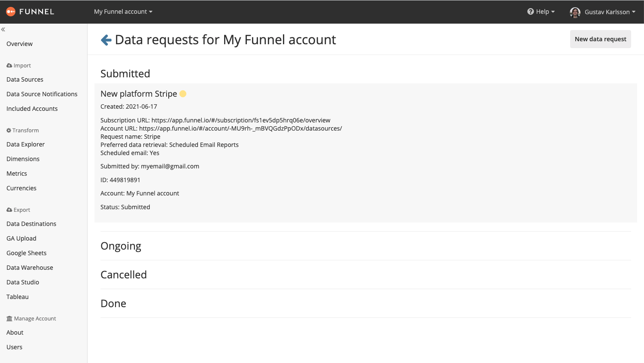644x363 pixels.
Task: Click the Export section label
Action: [x=22, y=210]
